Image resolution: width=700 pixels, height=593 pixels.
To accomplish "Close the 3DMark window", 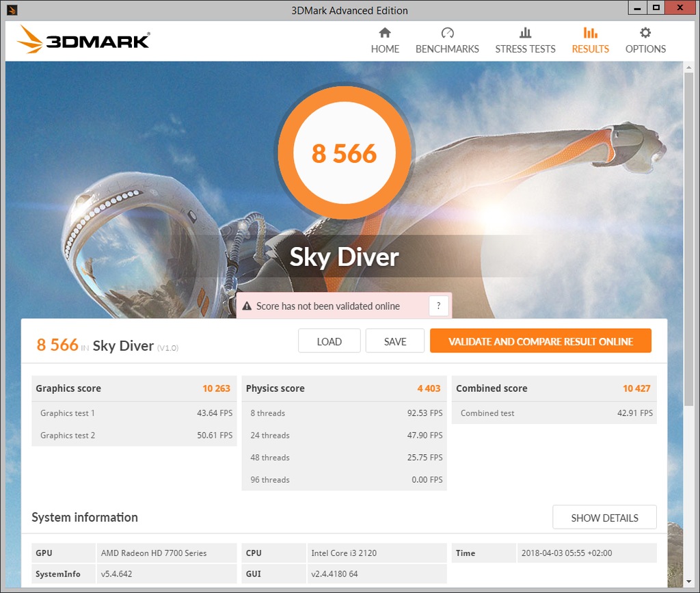I will pyautogui.click(x=680, y=8).
